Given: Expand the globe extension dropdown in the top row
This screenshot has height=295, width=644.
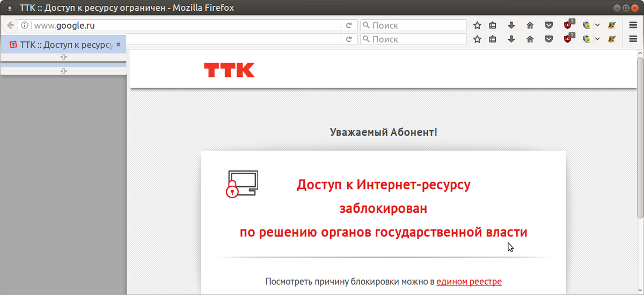Looking at the screenshot, I should [x=597, y=25].
